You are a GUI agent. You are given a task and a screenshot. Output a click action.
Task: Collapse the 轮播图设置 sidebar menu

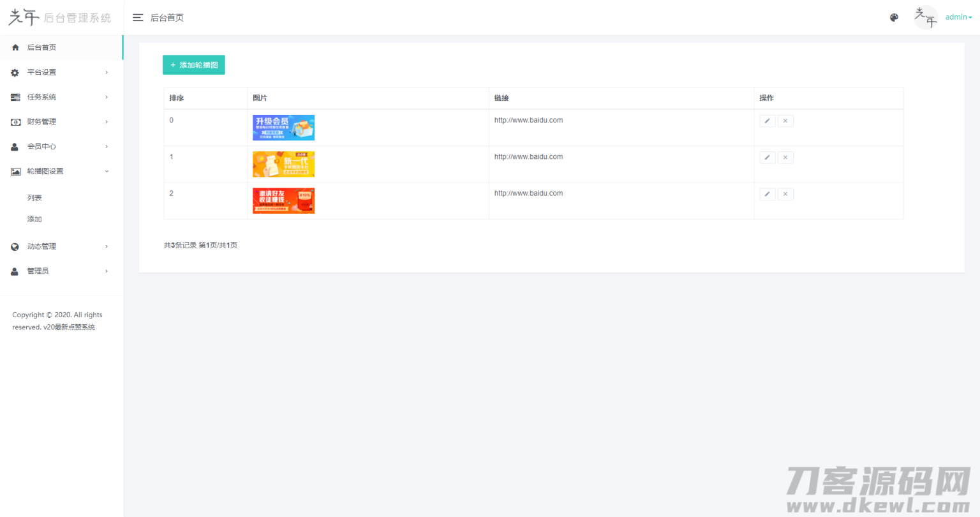point(61,171)
